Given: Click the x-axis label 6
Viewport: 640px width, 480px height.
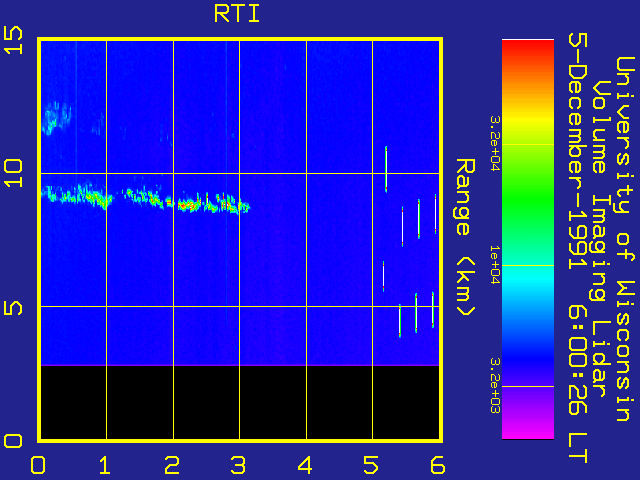Looking at the screenshot, I should [438, 465].
